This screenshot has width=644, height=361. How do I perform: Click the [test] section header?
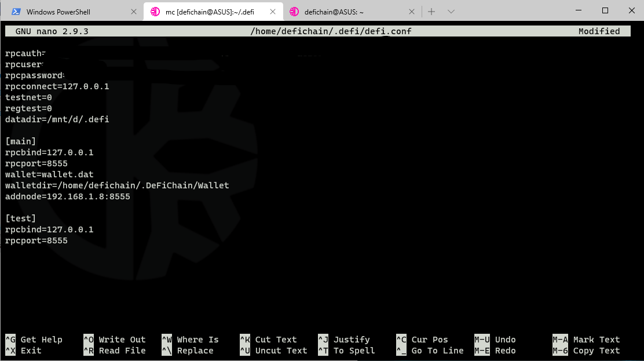[x=20, y=218]
